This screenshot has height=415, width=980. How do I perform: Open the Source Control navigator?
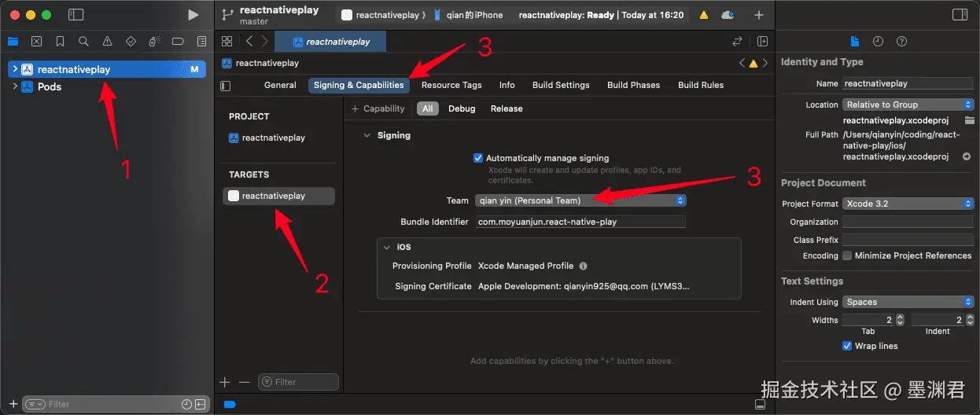(36, 41)
